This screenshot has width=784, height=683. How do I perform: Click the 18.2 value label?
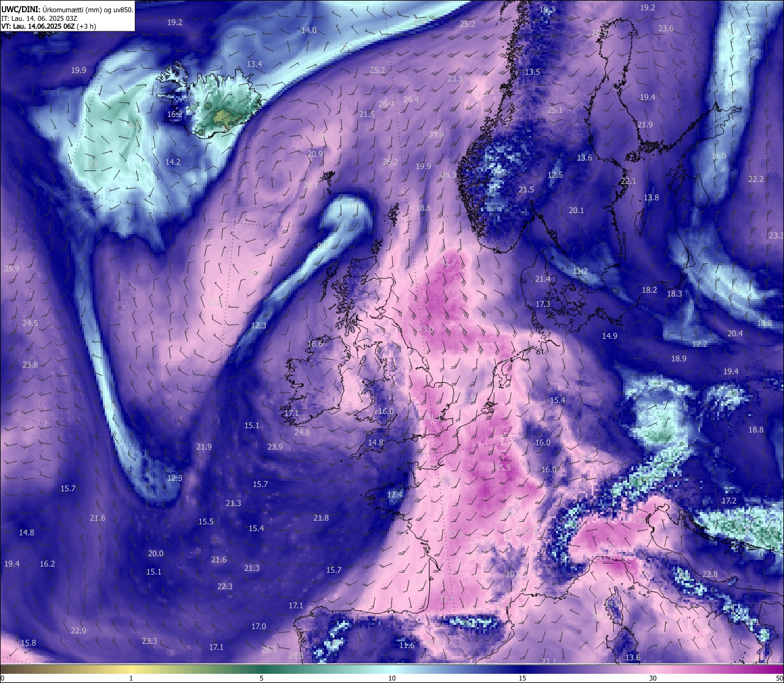(x=649, y=290)
